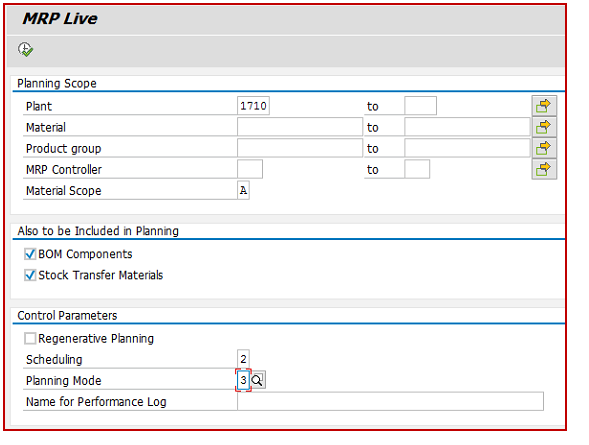589x445 pixels.
Task: Click the Planning Mode label
Action: pos(63,381)
